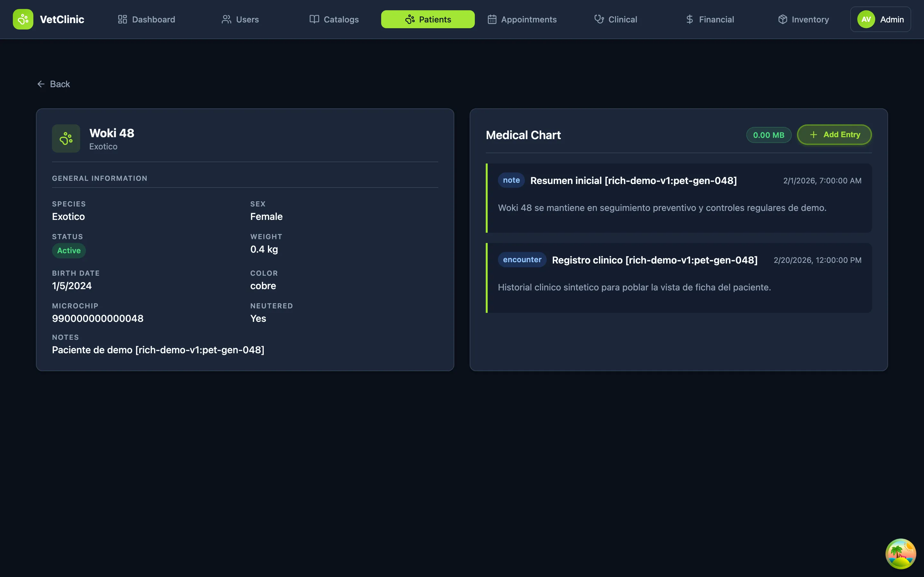This screenshot has width=924, height=577.
Task: Open the Registro clinico encounter entry
Action: tap(654, 260)
